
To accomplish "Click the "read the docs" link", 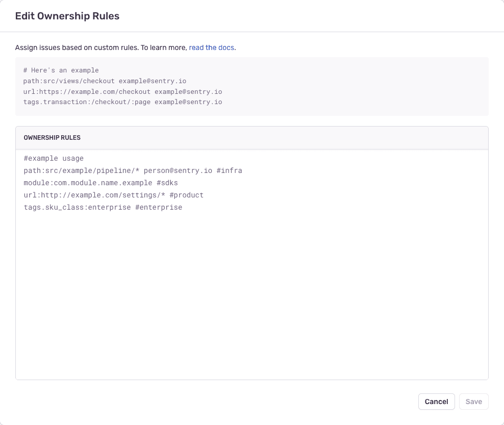I will click(x=211, y=47).
